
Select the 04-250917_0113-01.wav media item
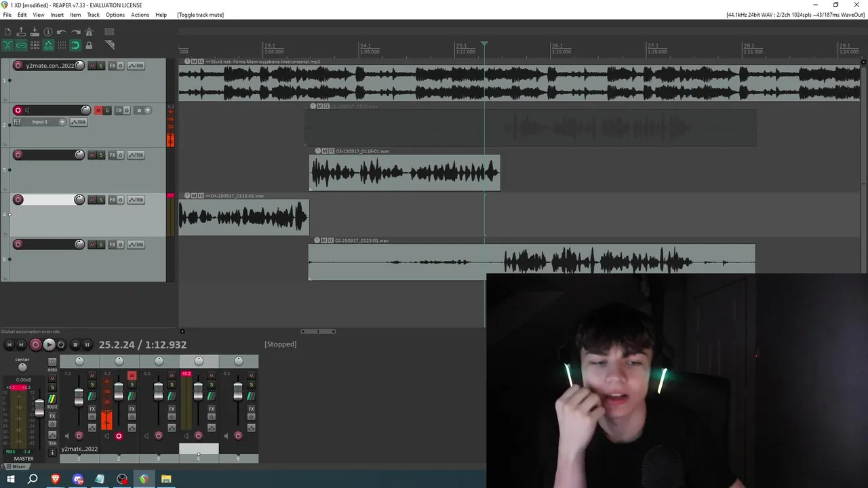click(243, 218)
